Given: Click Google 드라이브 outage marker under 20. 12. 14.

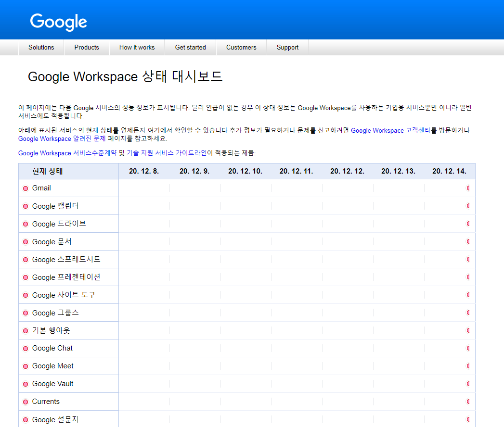Looking at the screenshot, I should point(468,224).
